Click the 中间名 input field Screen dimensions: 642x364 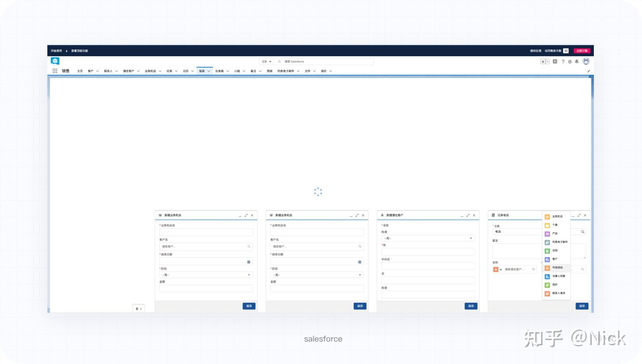(428, 266)
